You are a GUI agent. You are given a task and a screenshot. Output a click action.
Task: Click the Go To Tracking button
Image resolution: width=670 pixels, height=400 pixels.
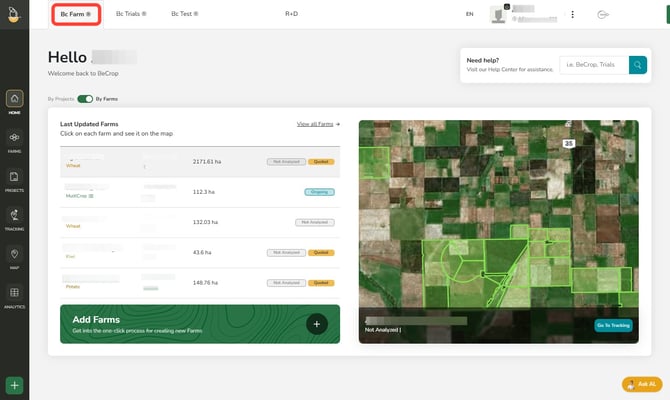[x=613, y=326]
